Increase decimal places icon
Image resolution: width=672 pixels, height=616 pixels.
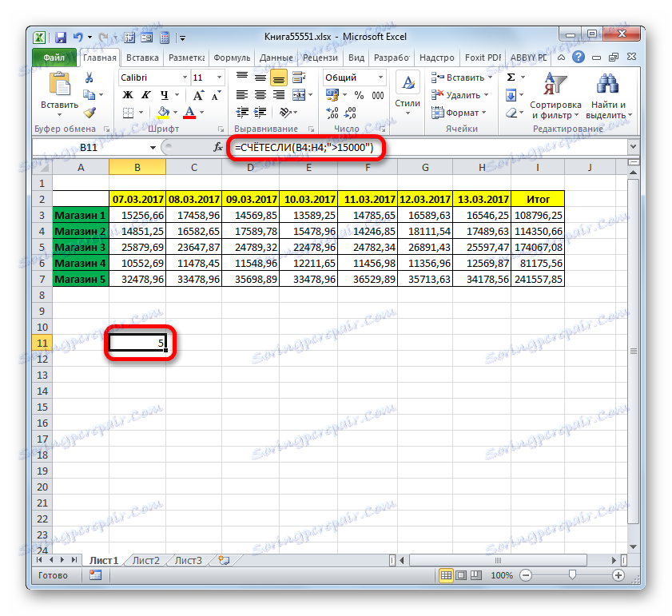click(332, 113)
